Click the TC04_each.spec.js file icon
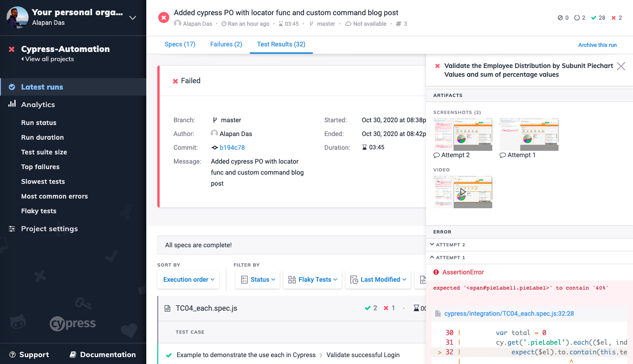Viewport: 633px width, 364px height. pyautogui.click(x=167, y=308)
